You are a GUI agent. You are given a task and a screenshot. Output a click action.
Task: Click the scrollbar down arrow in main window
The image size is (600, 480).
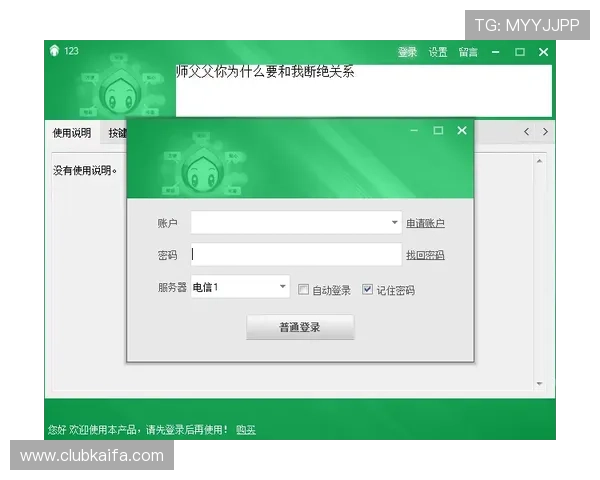[539, 384]
